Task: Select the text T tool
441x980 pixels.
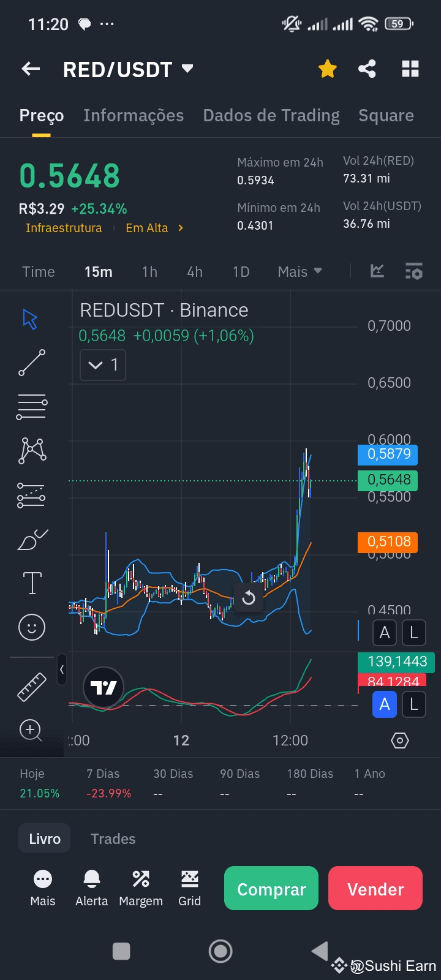Action: point(32,583)
